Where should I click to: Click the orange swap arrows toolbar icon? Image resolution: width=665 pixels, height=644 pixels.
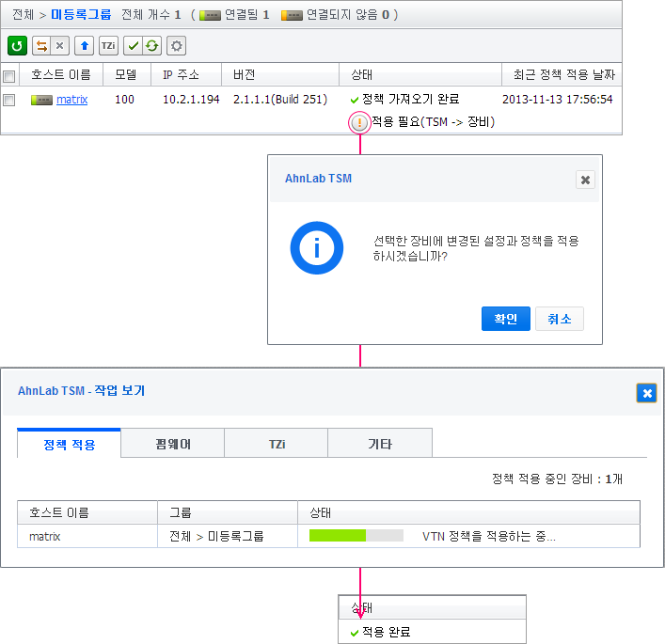[x=41, y=46]
